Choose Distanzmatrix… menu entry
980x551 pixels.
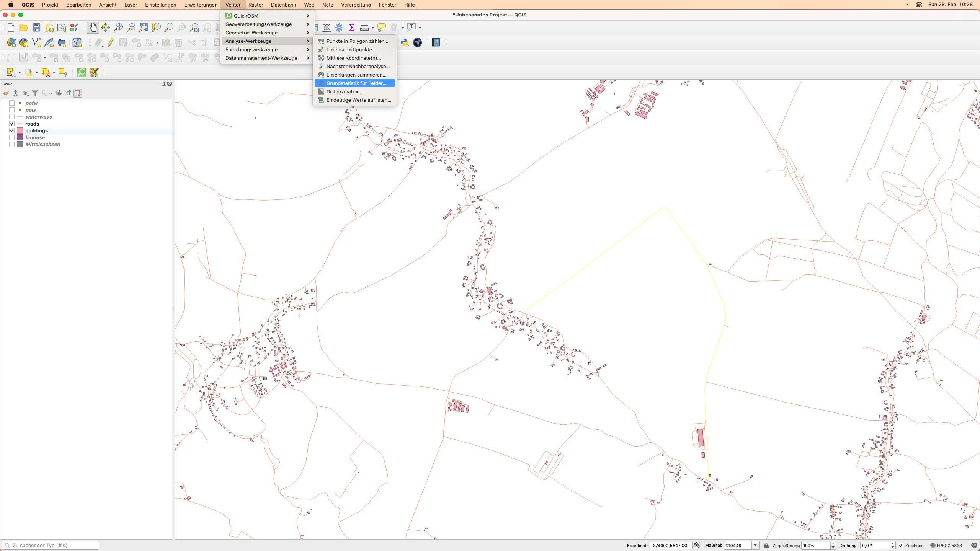(355, 91)
